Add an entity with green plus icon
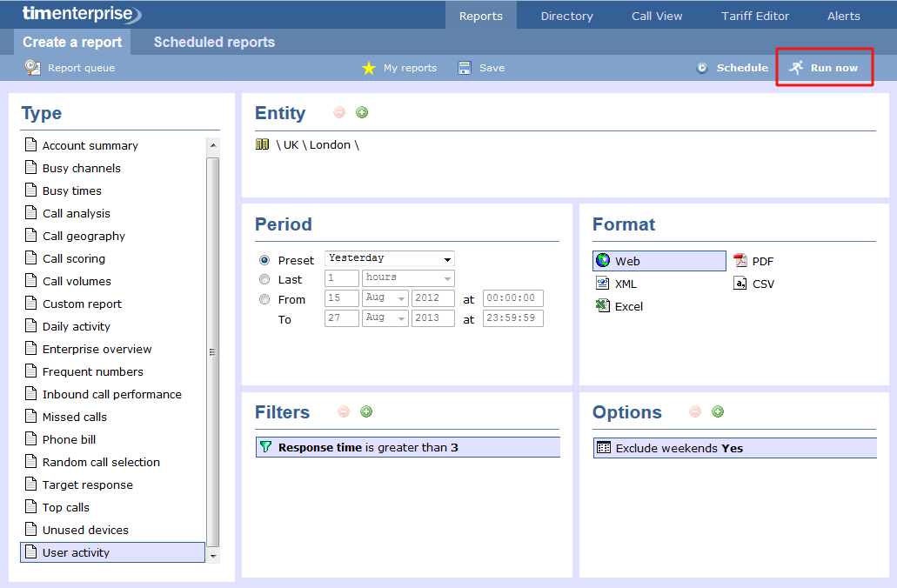 (x=362, y=112)
